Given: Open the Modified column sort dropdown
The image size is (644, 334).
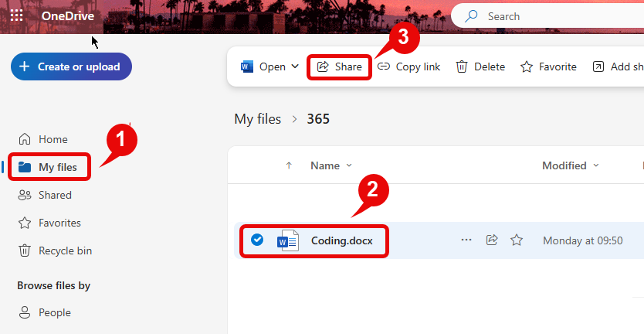Looking at the screenshot, I should [x=595, y=165].
